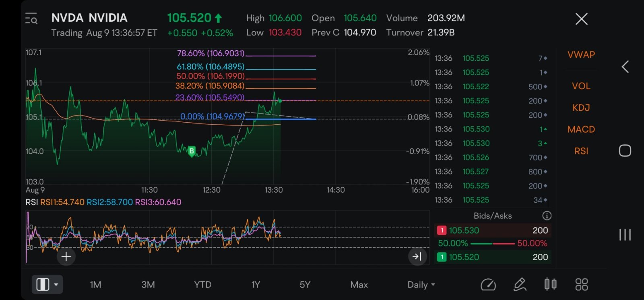Open the Daily interval dropdown
The width and height of the screenshot is (644, 300).
pos(421,285)
